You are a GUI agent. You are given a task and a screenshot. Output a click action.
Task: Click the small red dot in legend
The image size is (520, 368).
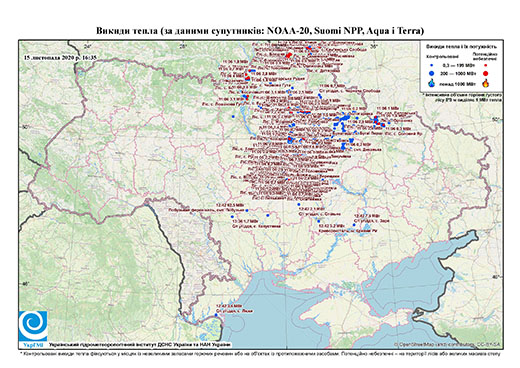coord(486,66)
